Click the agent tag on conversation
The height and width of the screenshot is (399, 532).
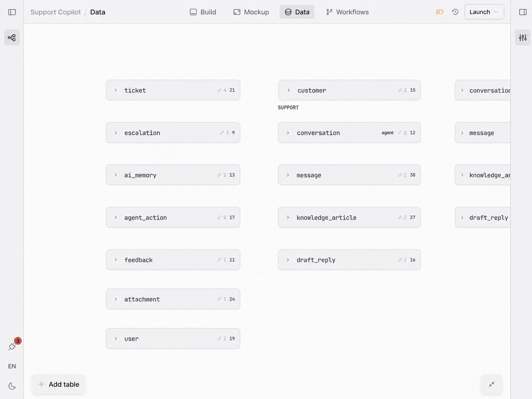(x=387, y=133)
